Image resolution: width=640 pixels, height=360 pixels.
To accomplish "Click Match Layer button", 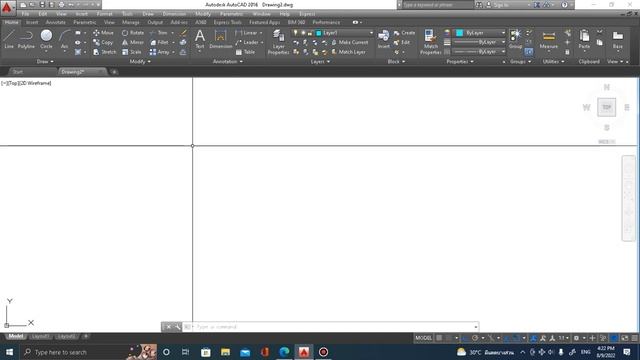I will 348,52.
